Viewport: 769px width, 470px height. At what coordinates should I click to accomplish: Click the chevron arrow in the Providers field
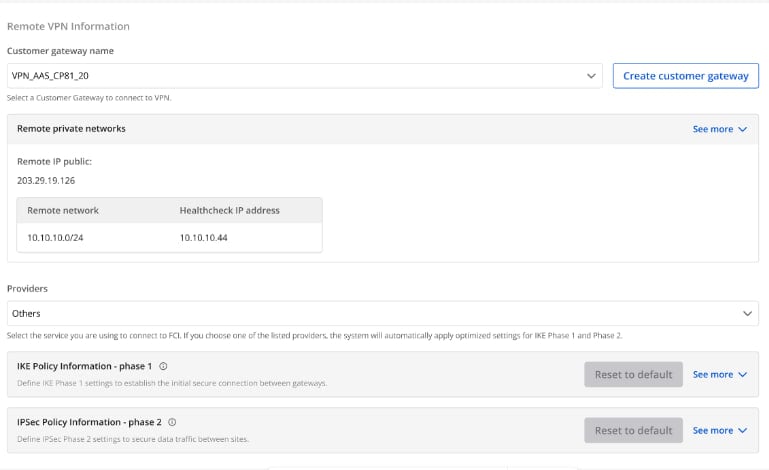point(747,313)
